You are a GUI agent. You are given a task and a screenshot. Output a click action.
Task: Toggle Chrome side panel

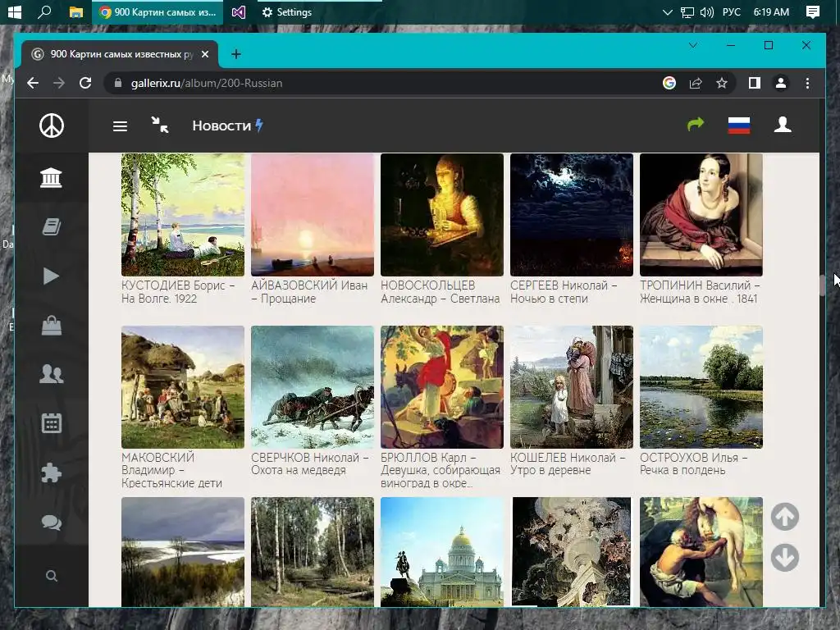(x=755, y=83)
